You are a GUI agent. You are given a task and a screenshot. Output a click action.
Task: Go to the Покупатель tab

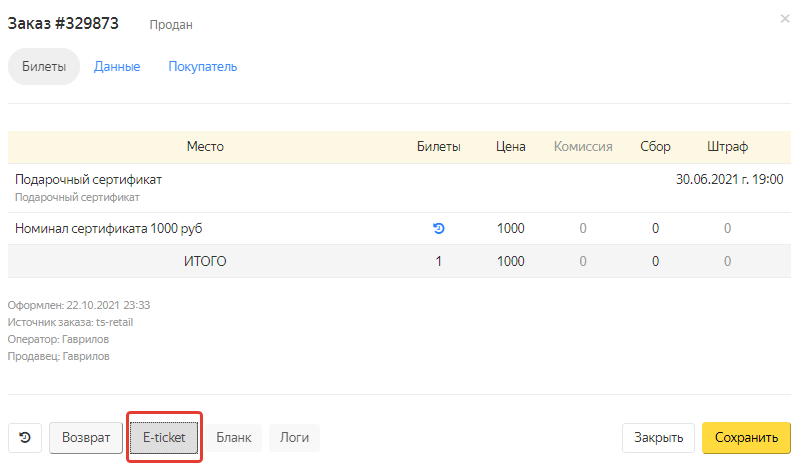pos(202,67)
